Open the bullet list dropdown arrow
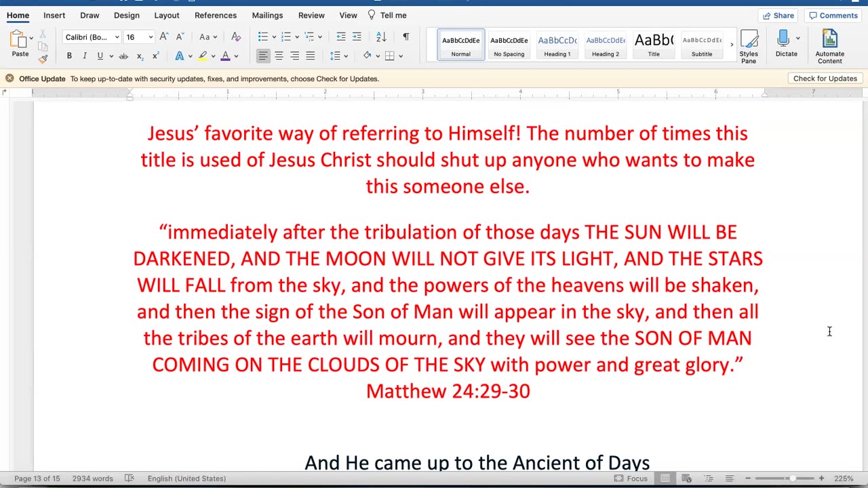 273,37
